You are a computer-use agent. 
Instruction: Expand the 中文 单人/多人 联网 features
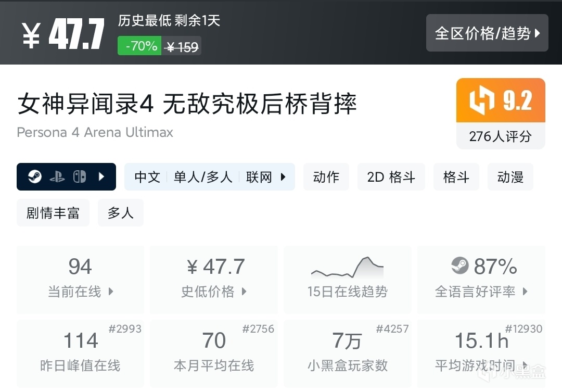click(x=210, y=177)
